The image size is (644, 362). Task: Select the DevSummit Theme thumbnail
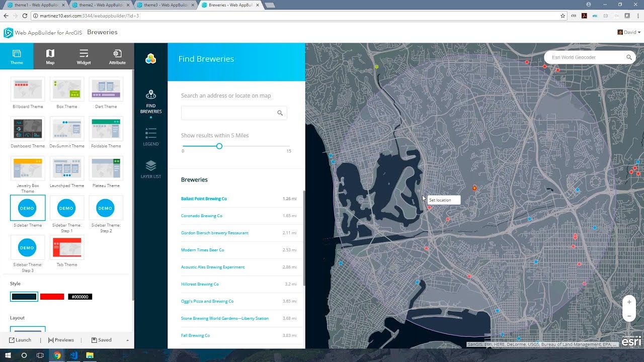pos(67,129)
